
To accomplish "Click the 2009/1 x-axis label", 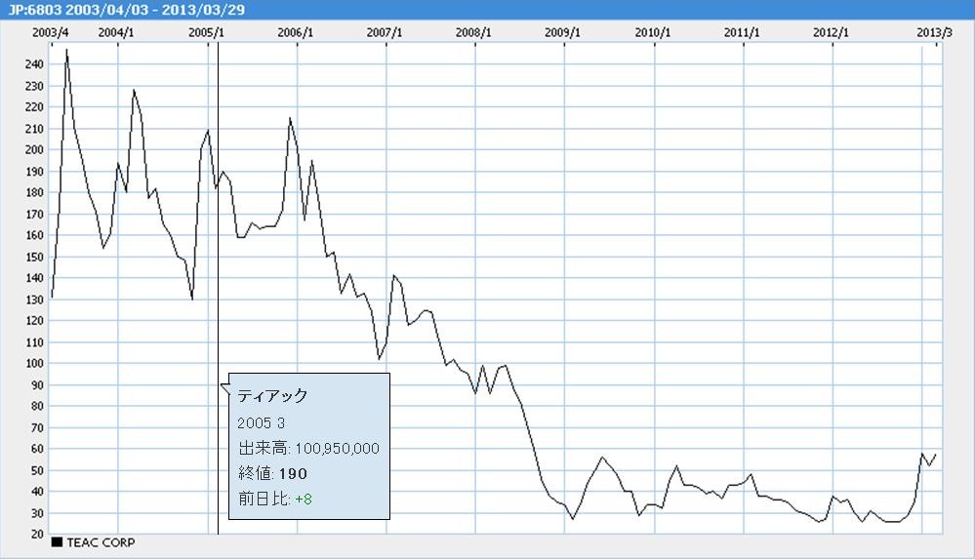I will pyautogui.click(x=563, y=33).
